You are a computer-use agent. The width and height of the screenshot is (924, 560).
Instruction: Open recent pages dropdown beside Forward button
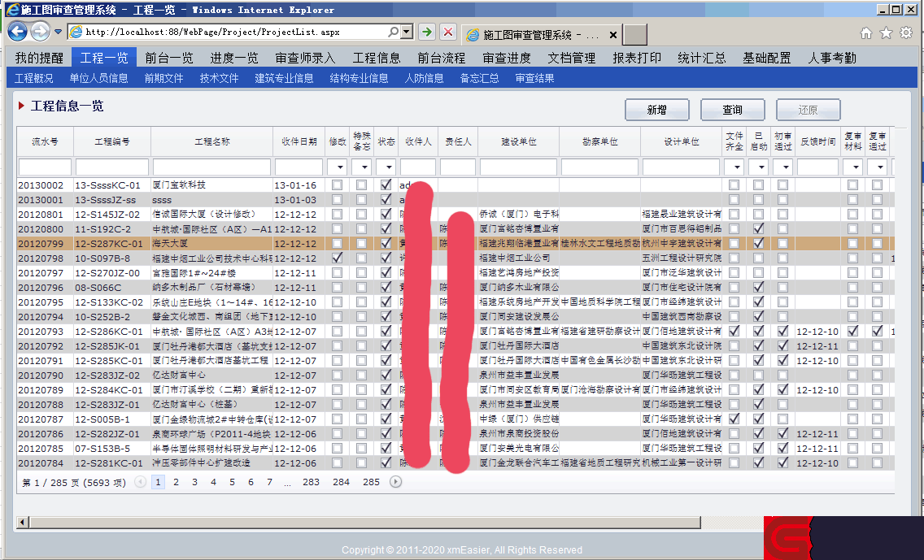click(x=58, y=32)
